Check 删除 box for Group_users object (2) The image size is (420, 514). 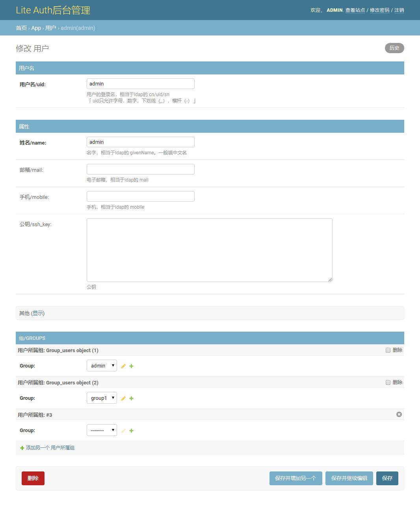click(x=388, y=382)
